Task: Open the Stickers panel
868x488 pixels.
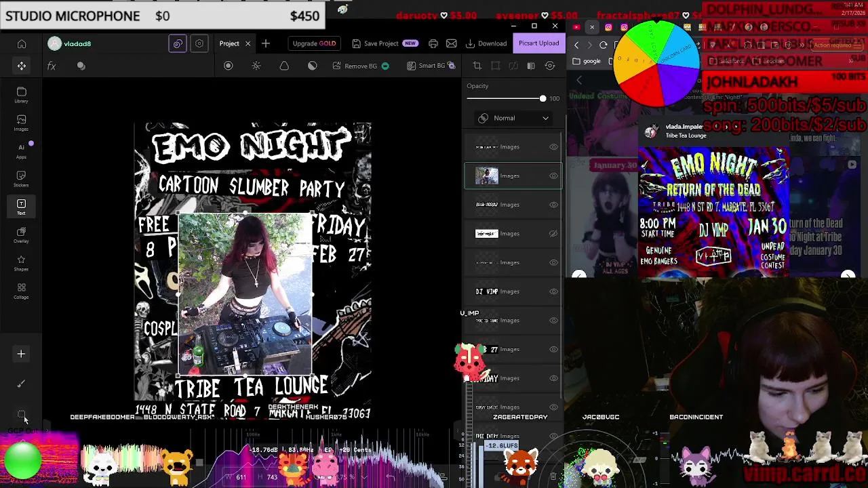Action: [x=21, y=179]
